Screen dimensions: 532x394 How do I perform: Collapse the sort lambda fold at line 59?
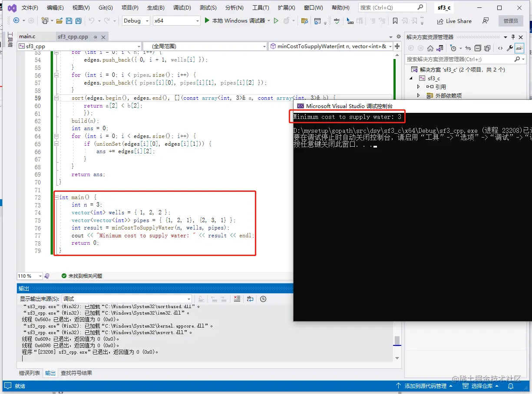56,98
